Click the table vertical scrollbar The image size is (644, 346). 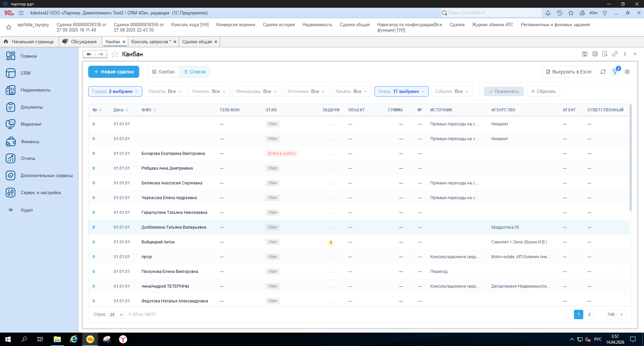tap(630, 158)
